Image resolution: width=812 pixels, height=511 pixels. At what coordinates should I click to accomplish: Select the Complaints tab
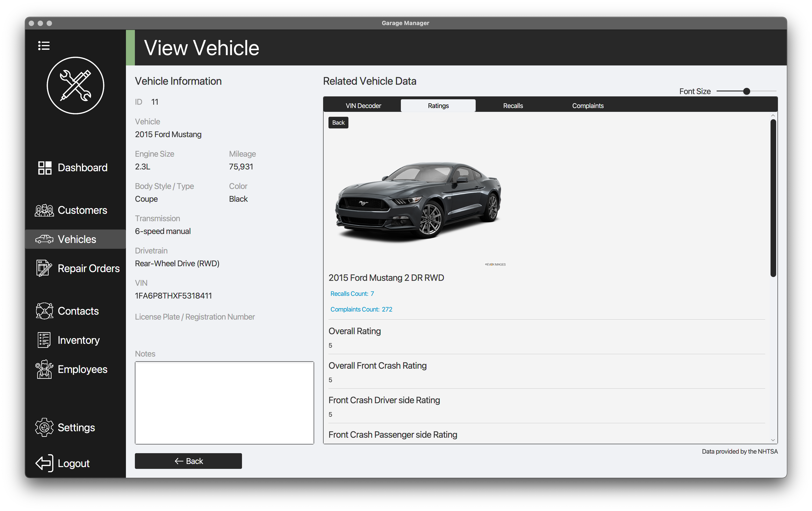click(587, 106)
